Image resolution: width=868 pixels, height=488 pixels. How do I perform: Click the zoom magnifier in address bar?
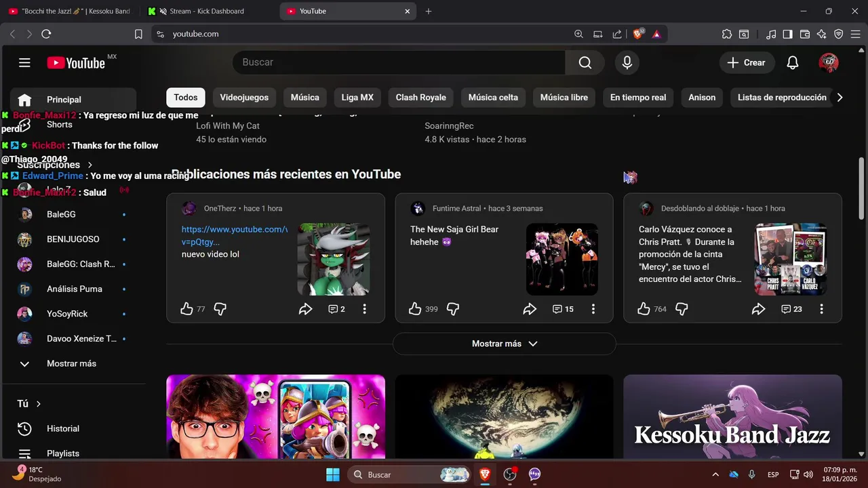[578, 34]
